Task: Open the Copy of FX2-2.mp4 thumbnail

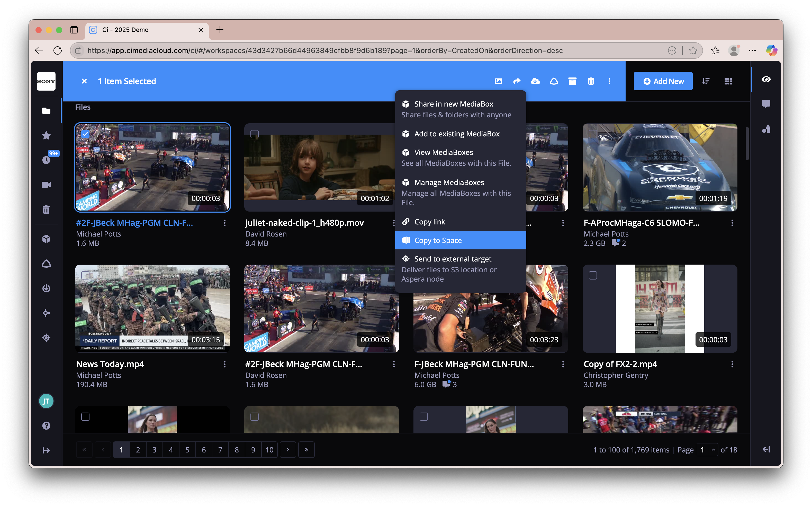Action: (660, 309)
